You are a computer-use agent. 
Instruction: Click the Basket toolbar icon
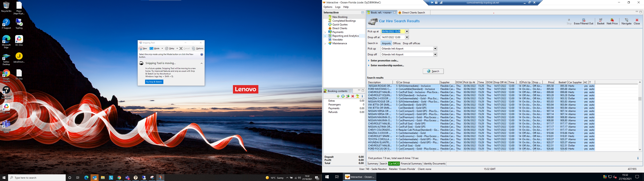601,22
